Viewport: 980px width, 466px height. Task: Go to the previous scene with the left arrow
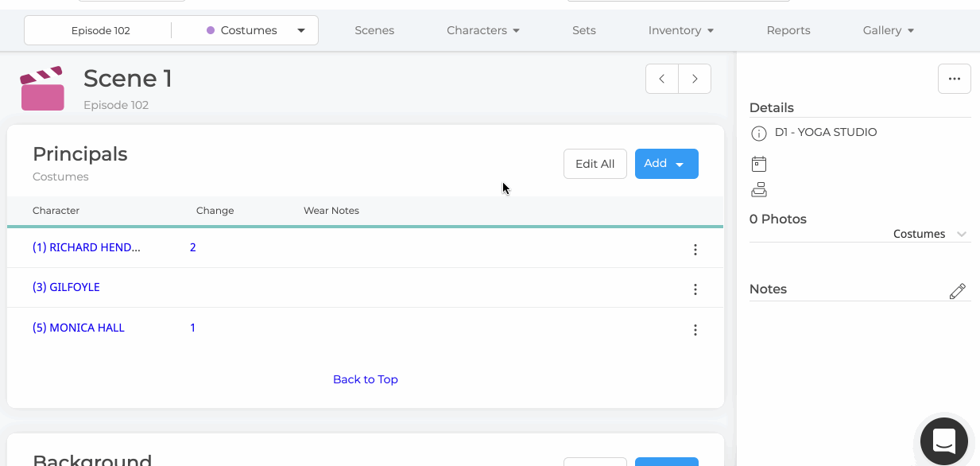click(x=662, y=79)
